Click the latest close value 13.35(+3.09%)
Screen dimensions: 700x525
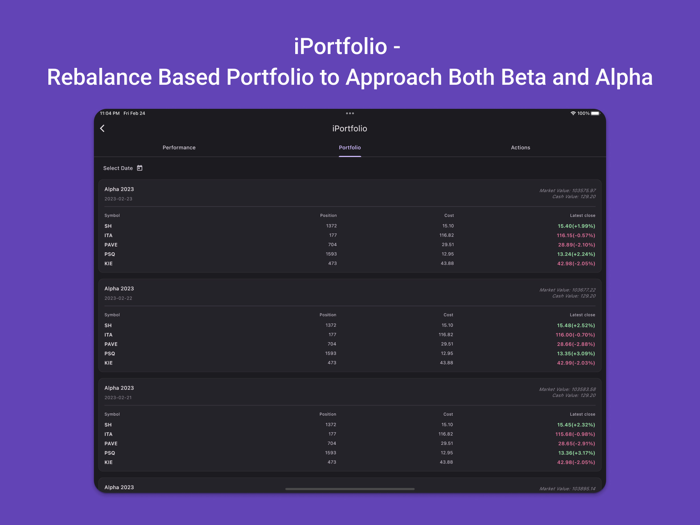576,354
